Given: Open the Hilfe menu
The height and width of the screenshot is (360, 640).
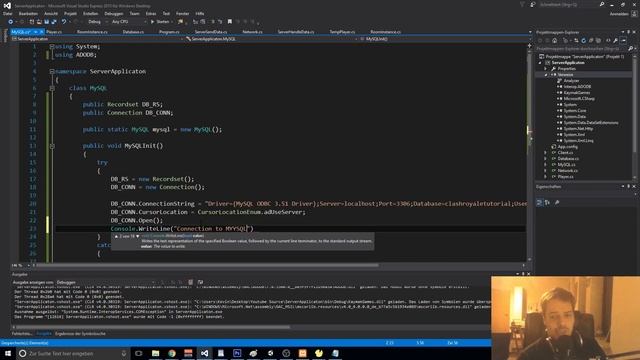Looking at the screenshot, I should coord(200,13).
